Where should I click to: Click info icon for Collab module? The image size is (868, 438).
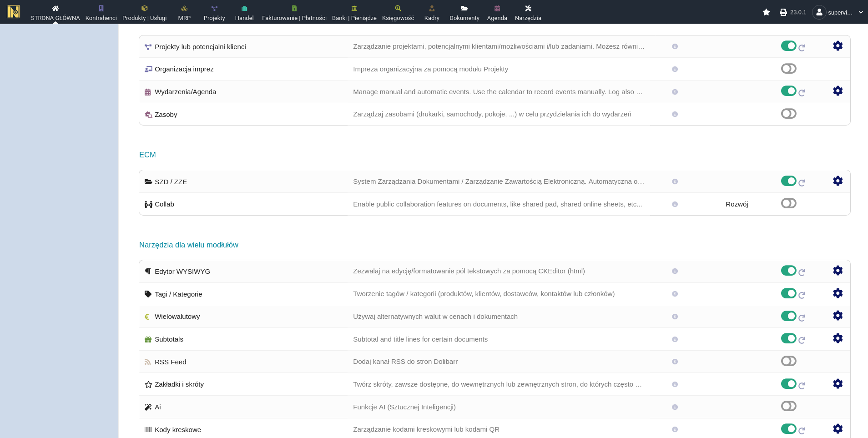675,204
